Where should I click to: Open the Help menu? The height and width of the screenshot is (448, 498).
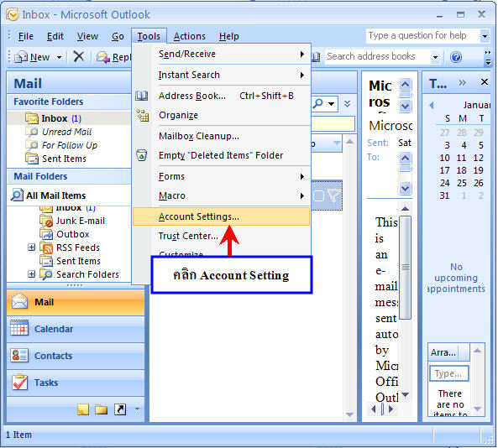click(x=229, y=36)
